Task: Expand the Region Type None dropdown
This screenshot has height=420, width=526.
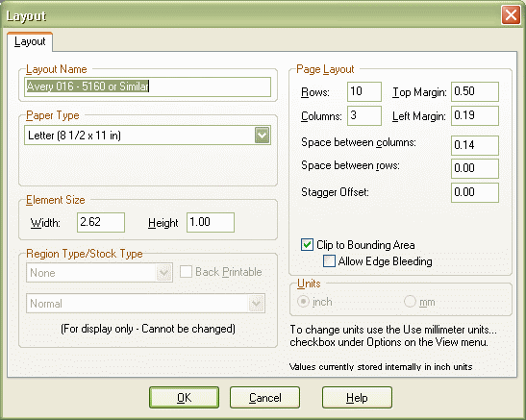Action: 163,273
